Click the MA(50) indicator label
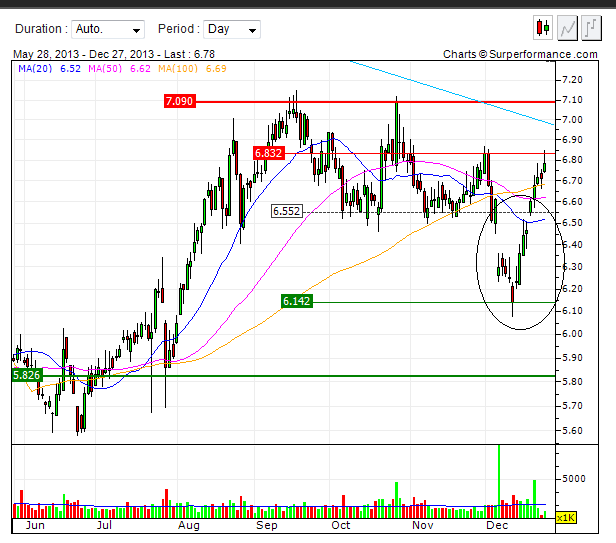Viewport: 616px width, 543px height. click(x=105, y=69)
